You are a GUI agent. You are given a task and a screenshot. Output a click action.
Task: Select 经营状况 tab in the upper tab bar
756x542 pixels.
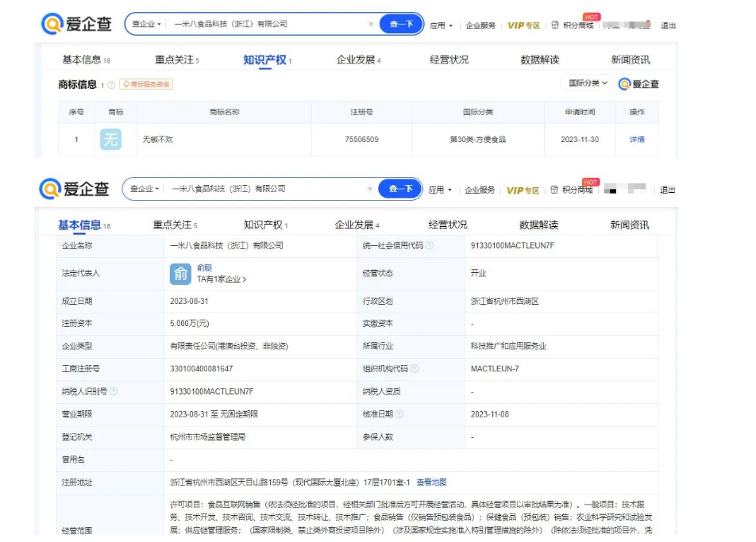tap(449, 60)
